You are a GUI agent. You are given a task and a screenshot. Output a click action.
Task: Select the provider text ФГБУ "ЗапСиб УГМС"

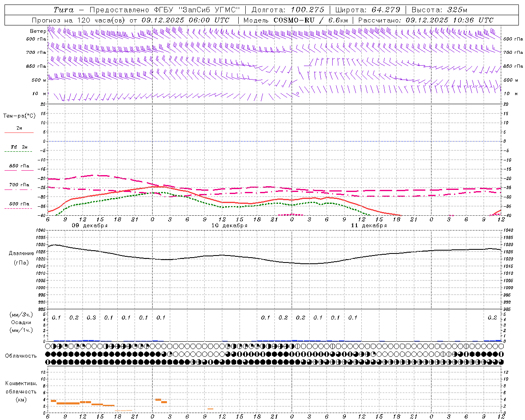point(196,10)
